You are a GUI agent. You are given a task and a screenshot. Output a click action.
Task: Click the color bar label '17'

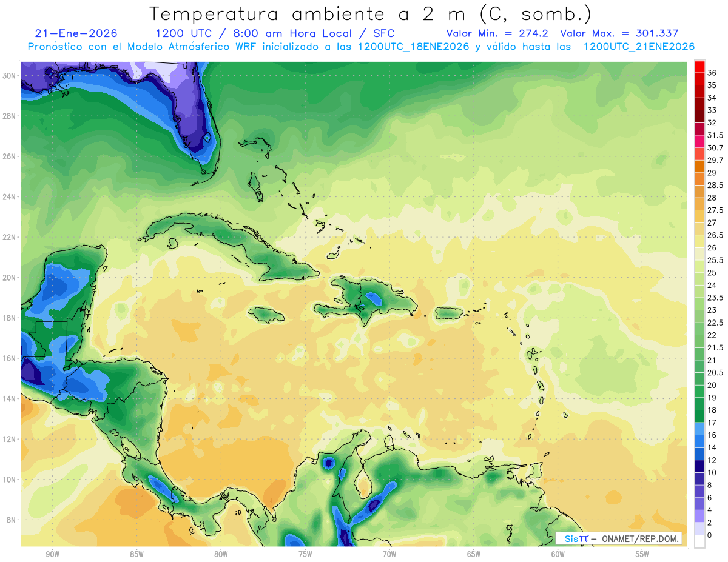click(712, 423)
